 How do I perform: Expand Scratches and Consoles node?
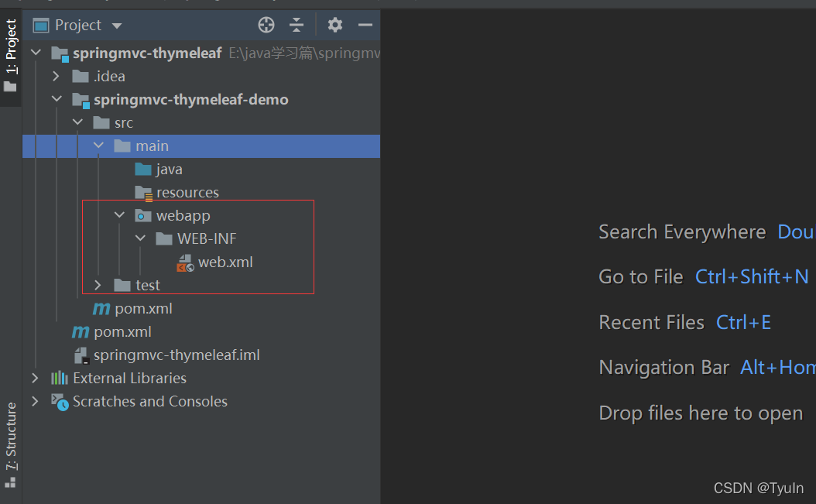pyautogui.click(x=35, y=401)
